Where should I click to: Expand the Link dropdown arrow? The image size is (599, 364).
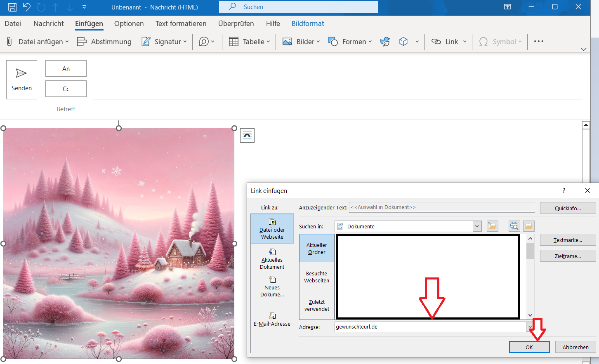tap(465, 42)
